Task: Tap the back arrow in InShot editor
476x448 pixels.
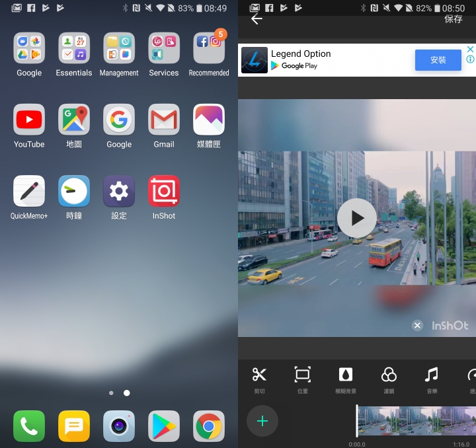Action: click(257, 19)
